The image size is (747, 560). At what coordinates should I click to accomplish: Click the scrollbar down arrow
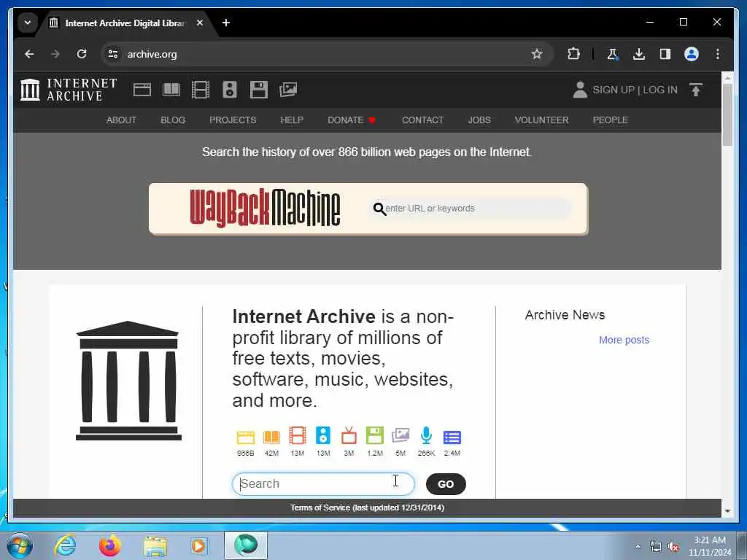click(x=727, y=511)
